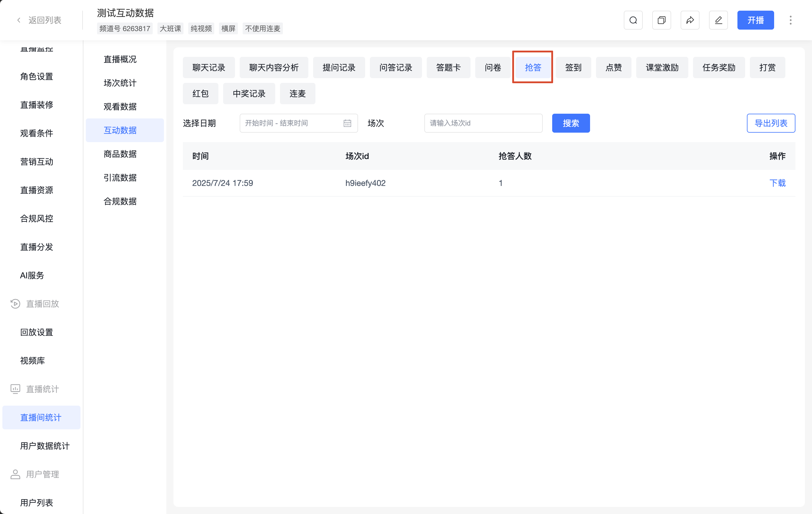Open the 聊天内容分析 tab
Viewport: 812px width, 514px height.
[274, 68]
